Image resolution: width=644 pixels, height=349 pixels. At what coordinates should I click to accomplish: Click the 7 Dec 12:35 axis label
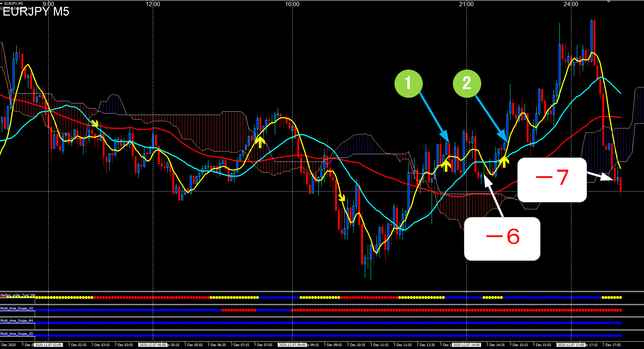426,345
